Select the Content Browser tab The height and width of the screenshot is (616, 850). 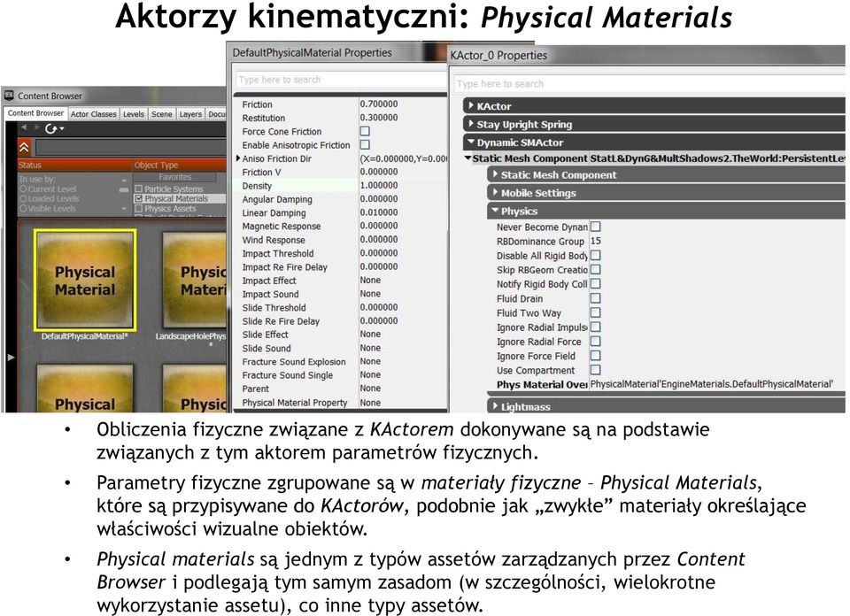pyautogui.click(x=35, y=113)
